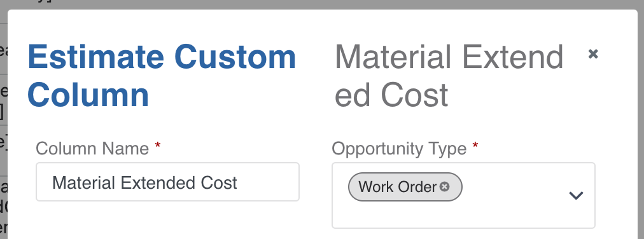Click the red asterisk beside Opportunity Type
Image resolution: width=644 pixels, height=239 pixels.
tap(475, 145)
